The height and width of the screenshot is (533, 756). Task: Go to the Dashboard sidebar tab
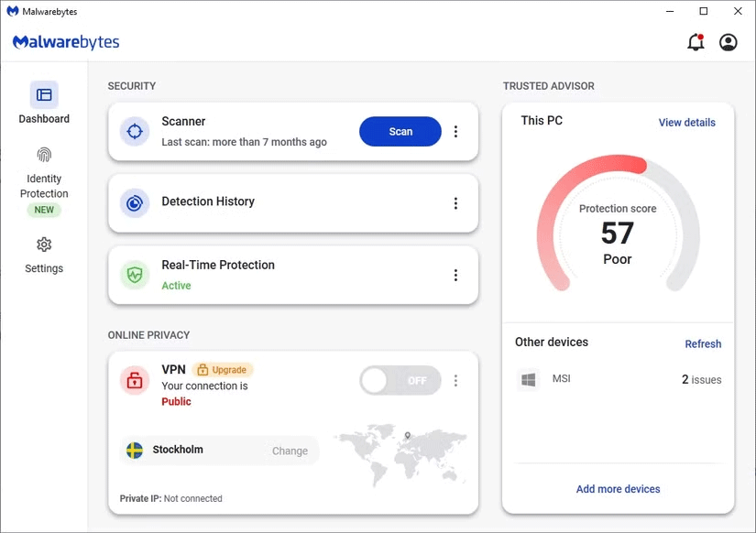coord(44,103)
